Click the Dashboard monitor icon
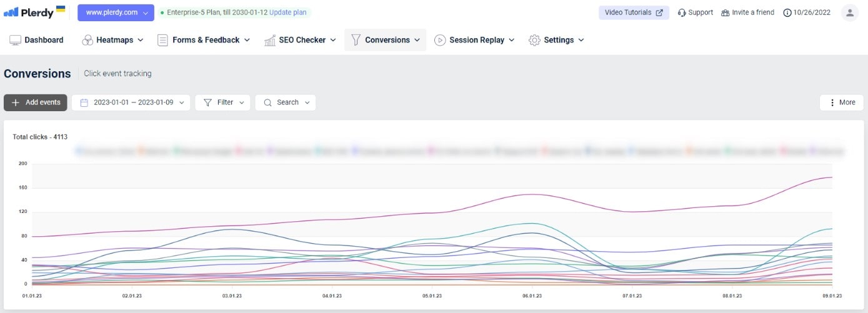This screenshot has width=868, height=313. pos(16,40)
